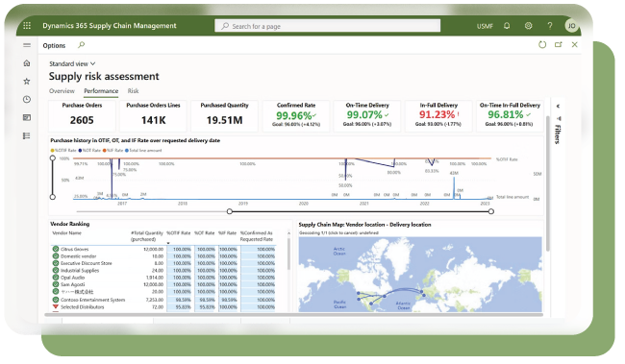Open page in new window icon
Image resolution: width=625 pixels, height=364 pixels.
(x=559, y=44)
